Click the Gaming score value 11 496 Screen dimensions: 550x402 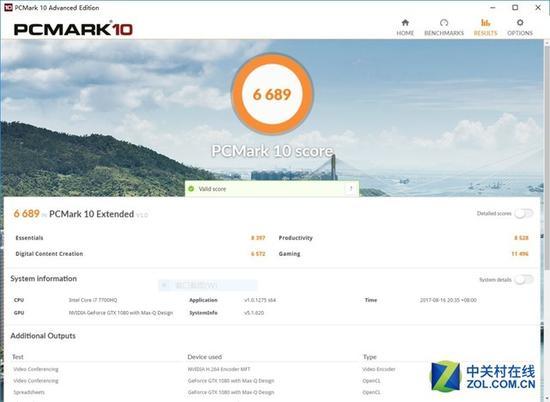point(520,254)
